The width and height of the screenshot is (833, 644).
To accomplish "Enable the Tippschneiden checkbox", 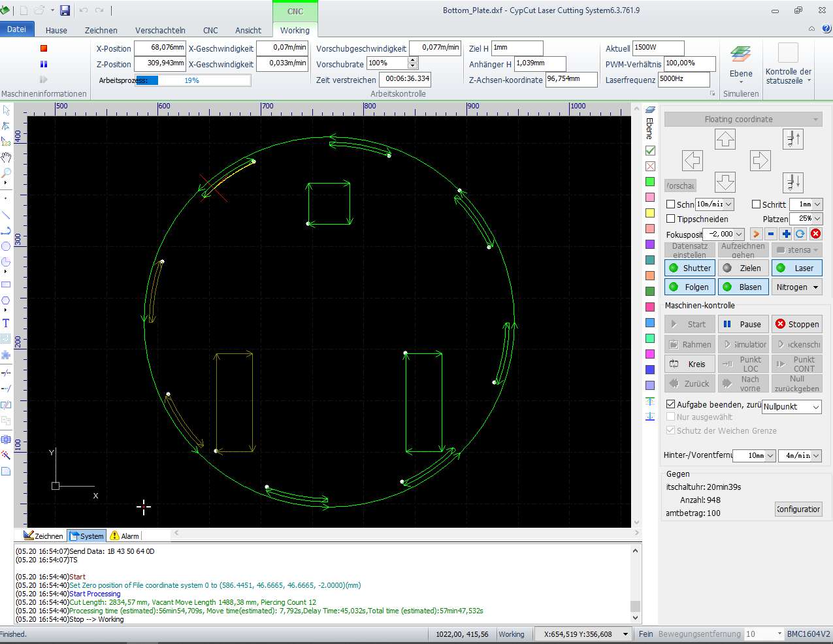I will click(x=670, y=219).
